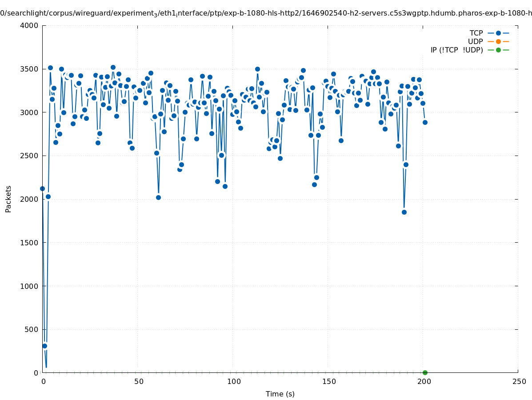Toggle the UDP series legend label
The width and height of the screenshot is (532, 400).
pos(475,41)
